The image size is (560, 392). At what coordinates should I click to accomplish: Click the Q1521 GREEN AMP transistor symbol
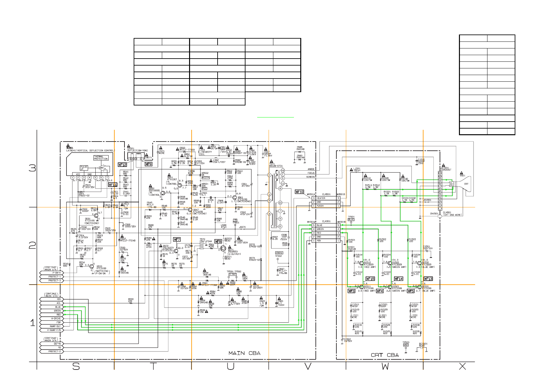(x=390, y=287)
